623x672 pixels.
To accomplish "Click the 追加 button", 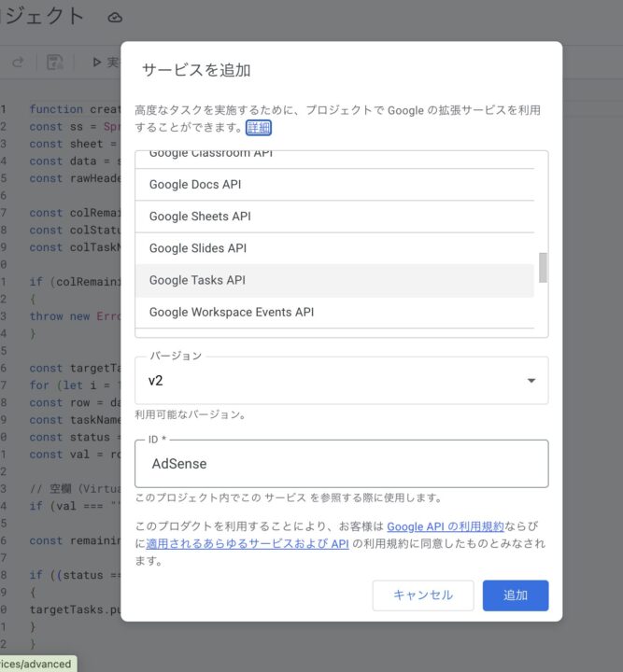I will [516, 595].
